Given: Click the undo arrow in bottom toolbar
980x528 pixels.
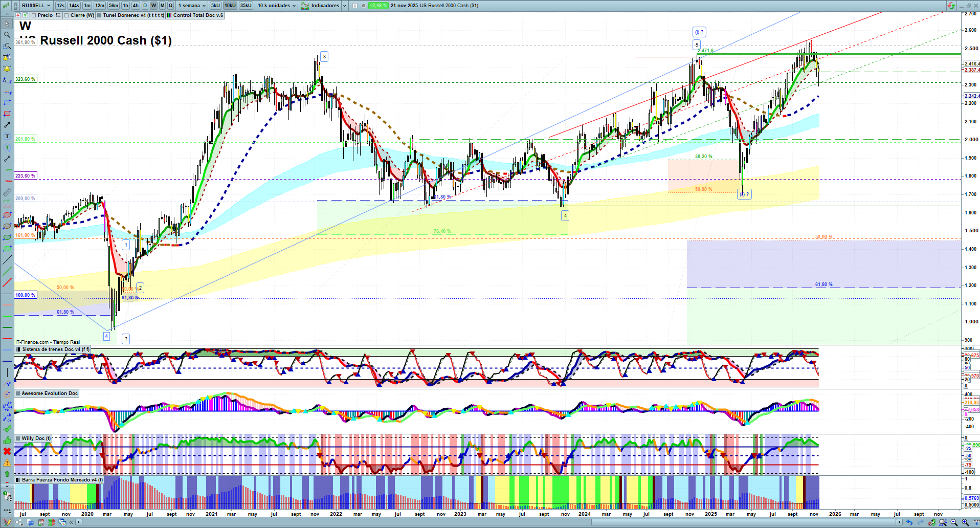Looking at the screenshot, I should pos(909,522).
